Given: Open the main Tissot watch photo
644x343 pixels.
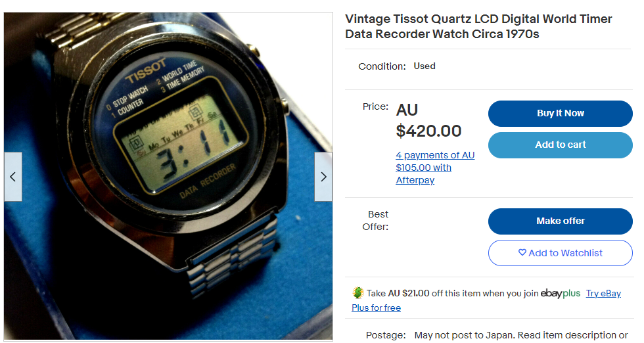Looking at the screenshot, I should (168, 176).
